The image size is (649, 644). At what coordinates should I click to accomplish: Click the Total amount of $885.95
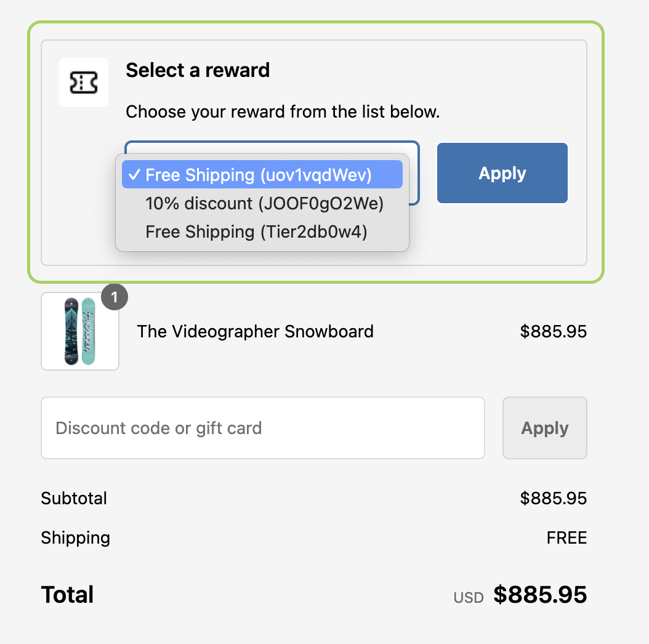coord(540,594)
